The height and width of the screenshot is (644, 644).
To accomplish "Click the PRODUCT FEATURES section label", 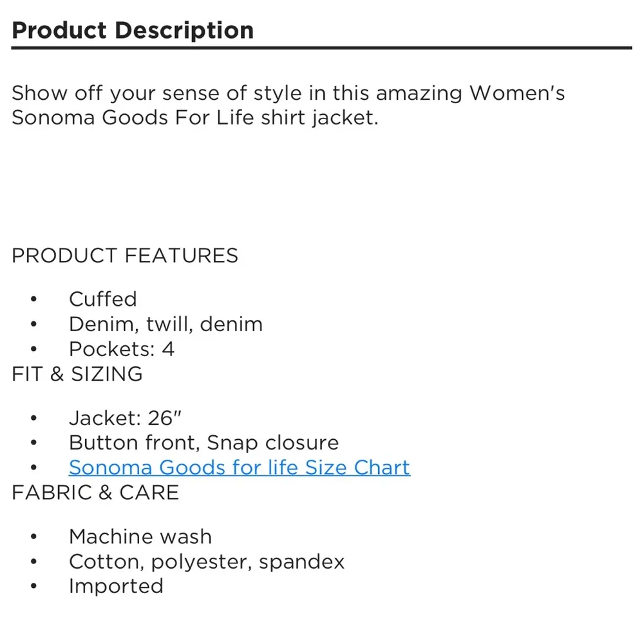I will point(125,256).
